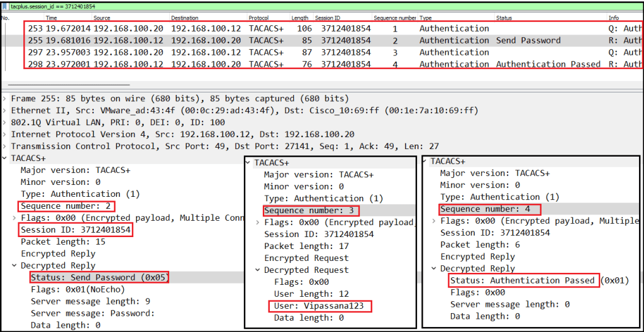Screen dimensions: 644x332
Task: Expand the 802.1Q Virtual LAN node
Action: tap(5, 123)
